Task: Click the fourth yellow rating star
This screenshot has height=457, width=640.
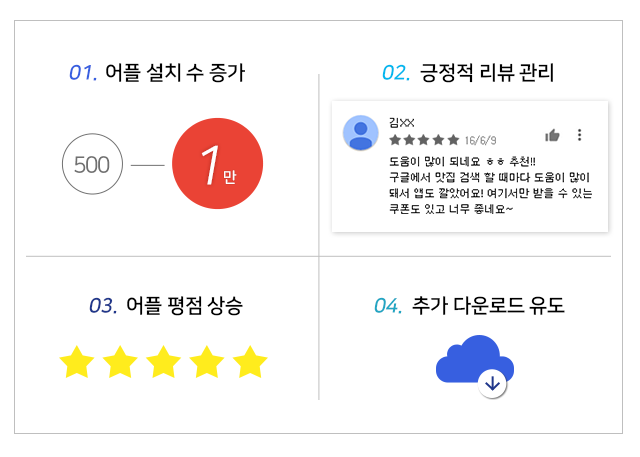Action: (207, 362)
